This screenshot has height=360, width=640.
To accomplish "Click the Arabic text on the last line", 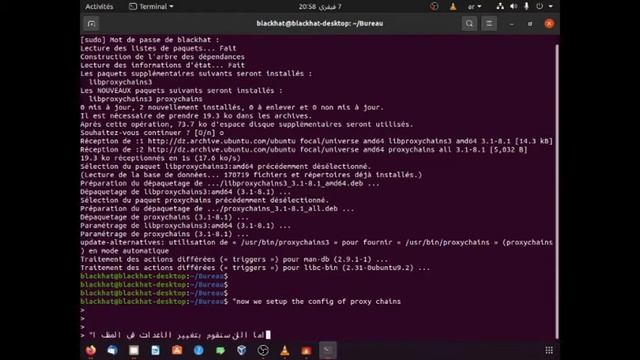I will (x=177, y=335).
